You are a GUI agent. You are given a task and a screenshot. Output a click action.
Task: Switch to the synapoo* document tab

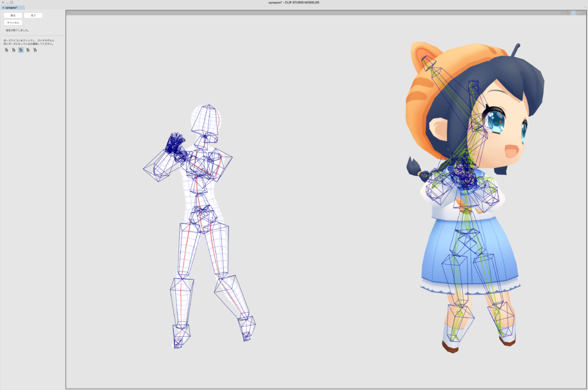[x=12, y=7]
